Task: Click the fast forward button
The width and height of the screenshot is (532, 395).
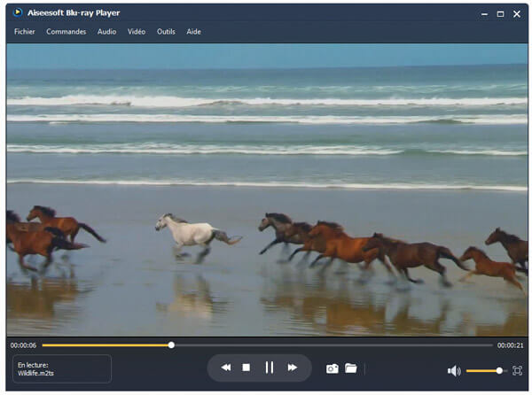Action: (x=292, y=368)
